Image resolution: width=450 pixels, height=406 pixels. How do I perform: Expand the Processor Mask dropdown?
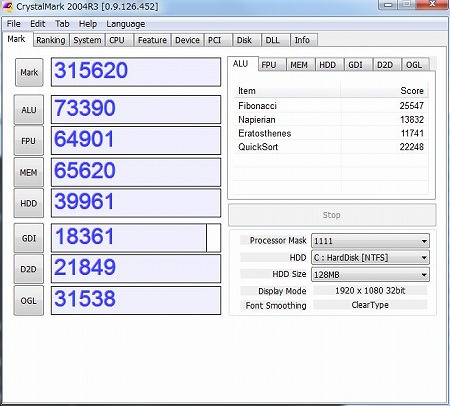point(370,241)
